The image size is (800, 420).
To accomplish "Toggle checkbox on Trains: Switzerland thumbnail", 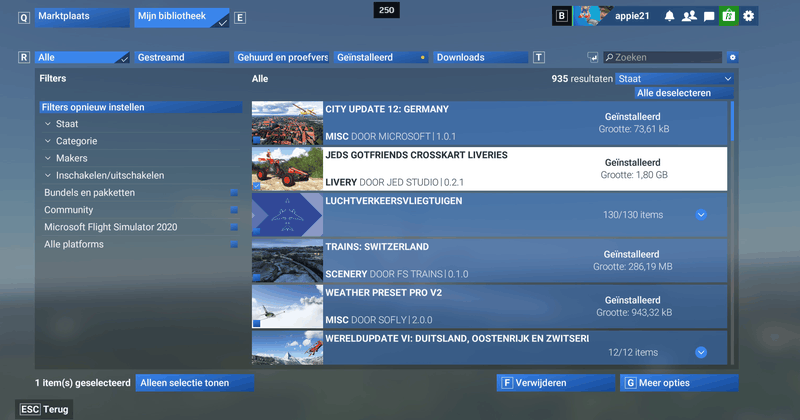I will pos(256,278).
